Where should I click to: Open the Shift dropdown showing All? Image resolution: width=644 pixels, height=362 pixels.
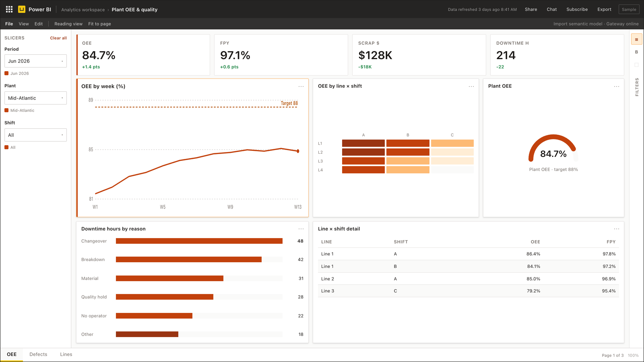(x=35, y=135)
